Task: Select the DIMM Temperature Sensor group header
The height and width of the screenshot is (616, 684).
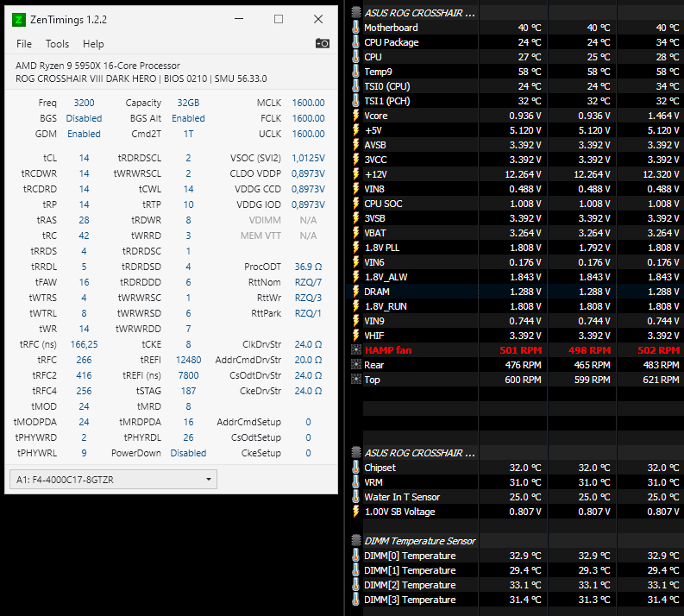Action: click(x=420, y=541)
